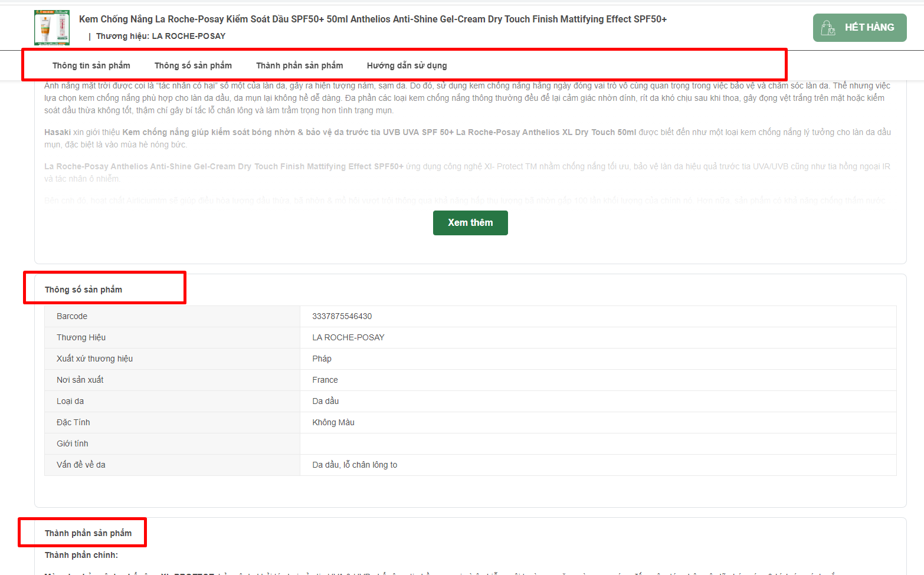
Task: Select the Hướng dẫn sử dụng tab
Action: point(407,65)
